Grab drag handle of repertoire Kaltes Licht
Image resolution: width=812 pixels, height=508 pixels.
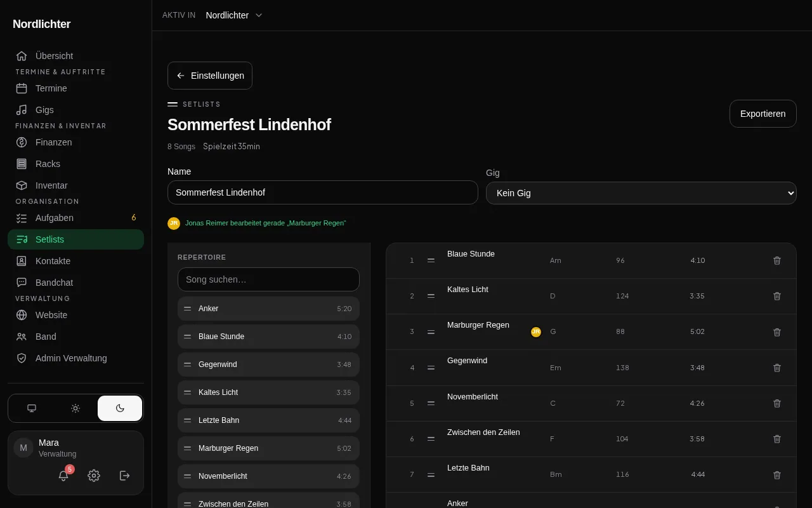click(x=188, y=392)
